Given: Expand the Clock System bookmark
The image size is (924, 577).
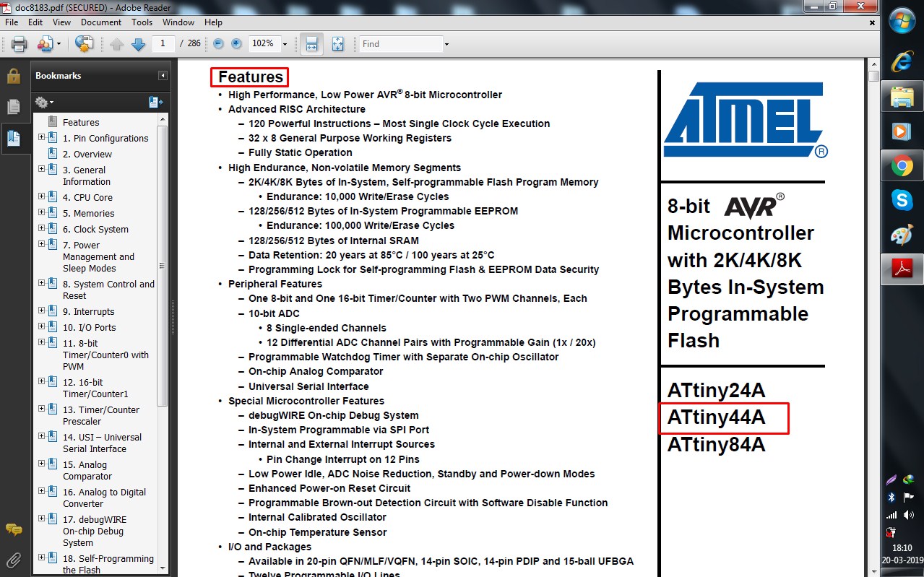Looking at the screenshot, I should pos(41,228).
